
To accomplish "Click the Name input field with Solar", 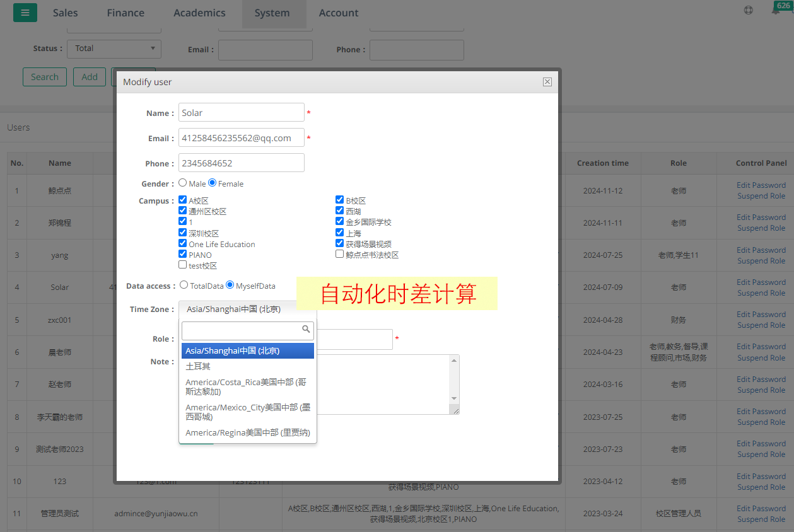I will point(241,113).
